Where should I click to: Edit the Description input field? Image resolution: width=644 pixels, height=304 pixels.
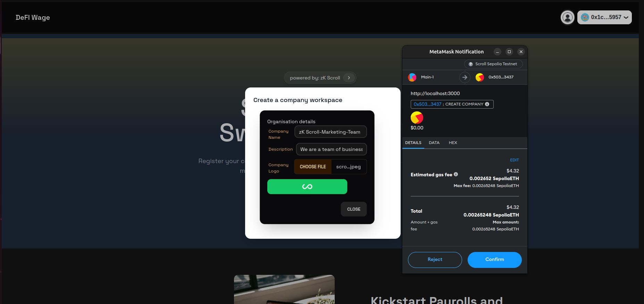pos(331,149)
